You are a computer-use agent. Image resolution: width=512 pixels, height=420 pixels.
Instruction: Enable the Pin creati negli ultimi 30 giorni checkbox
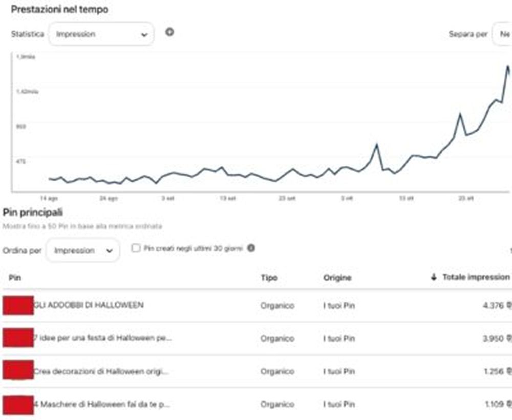coord(136,248)
